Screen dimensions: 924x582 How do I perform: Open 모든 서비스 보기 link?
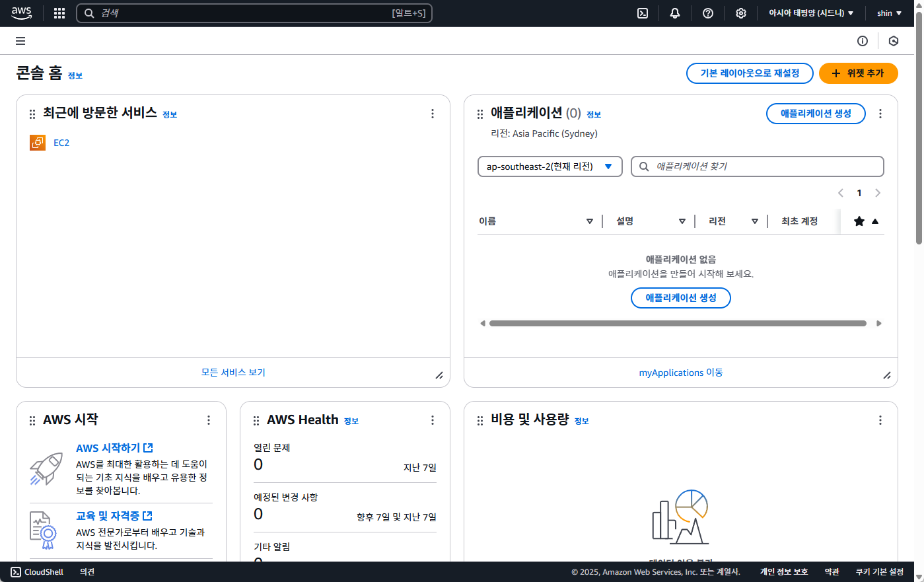pos(233,373)
